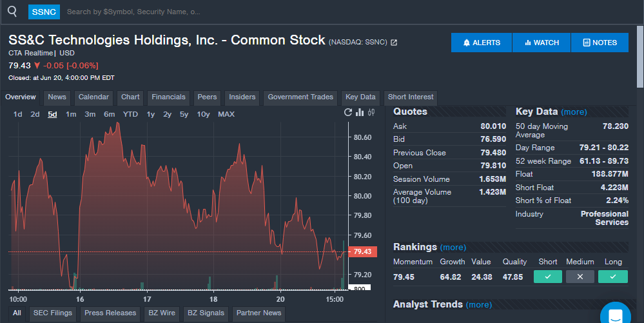
Task: Select the YTD chart range
Action: pos(131,114)
